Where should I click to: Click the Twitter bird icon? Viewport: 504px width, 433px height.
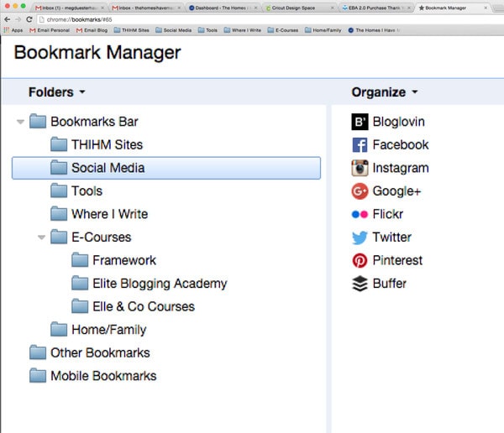pyautogui.click(x=360, y=237)
